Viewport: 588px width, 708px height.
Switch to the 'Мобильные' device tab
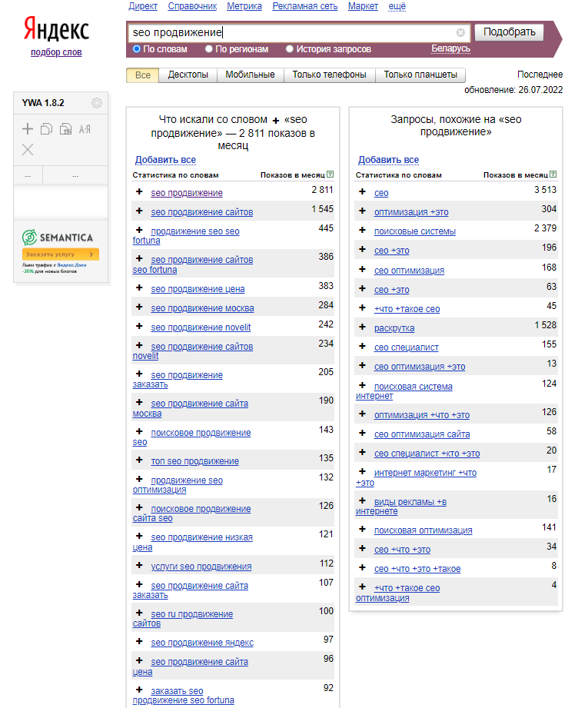[x=251, y=75]
